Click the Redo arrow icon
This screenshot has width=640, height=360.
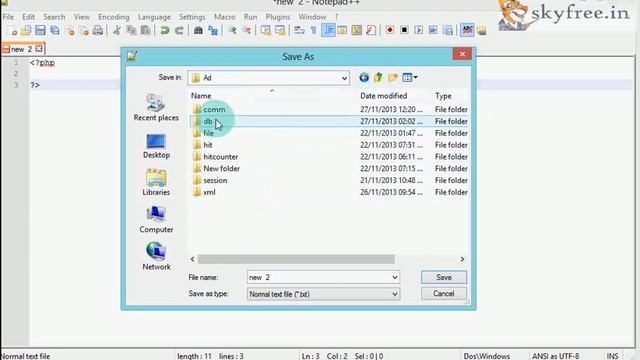click(x=179, y=31)
